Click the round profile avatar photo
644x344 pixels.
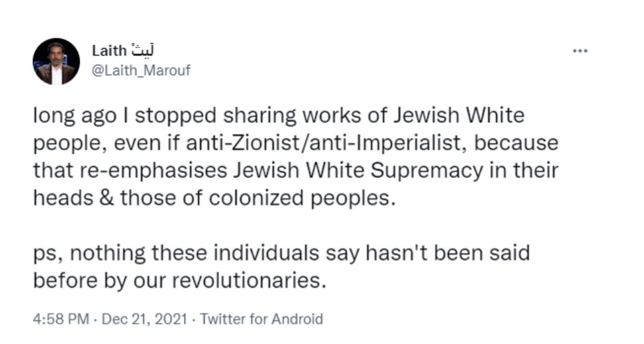click(x=56, y=61)
